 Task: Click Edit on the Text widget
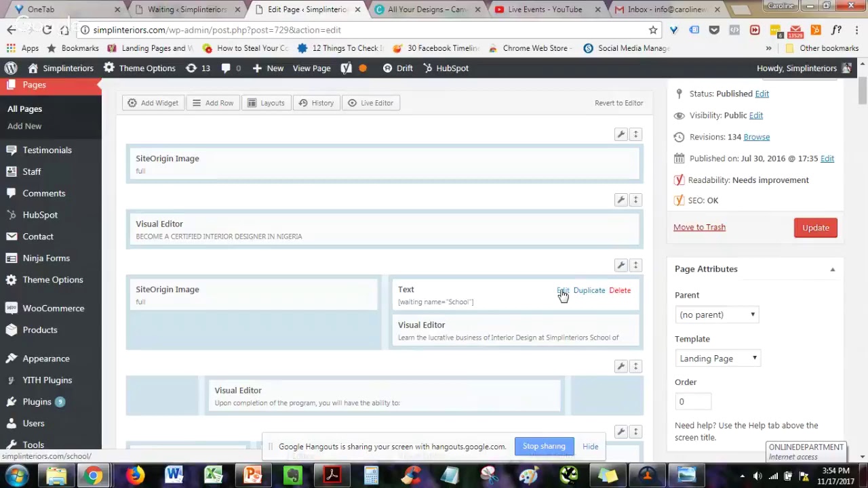click(x=563, y=290)
